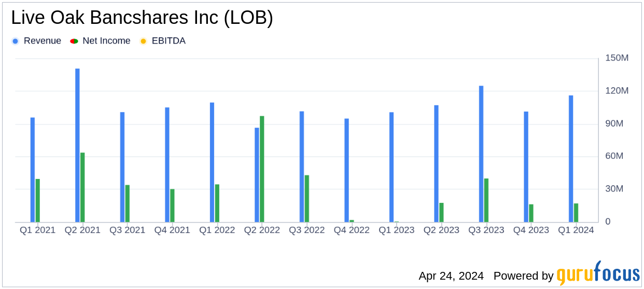Select the Q2 2022 blue revenue bar

click(257, 175)
